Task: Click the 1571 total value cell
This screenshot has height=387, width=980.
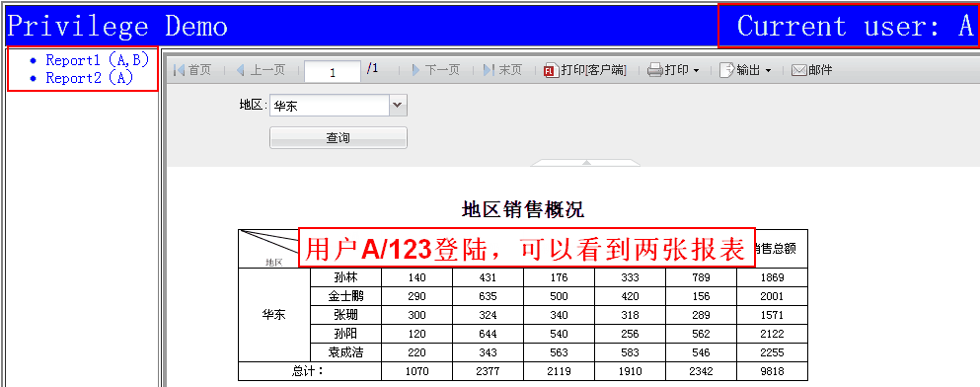Action: coord(772,315)
